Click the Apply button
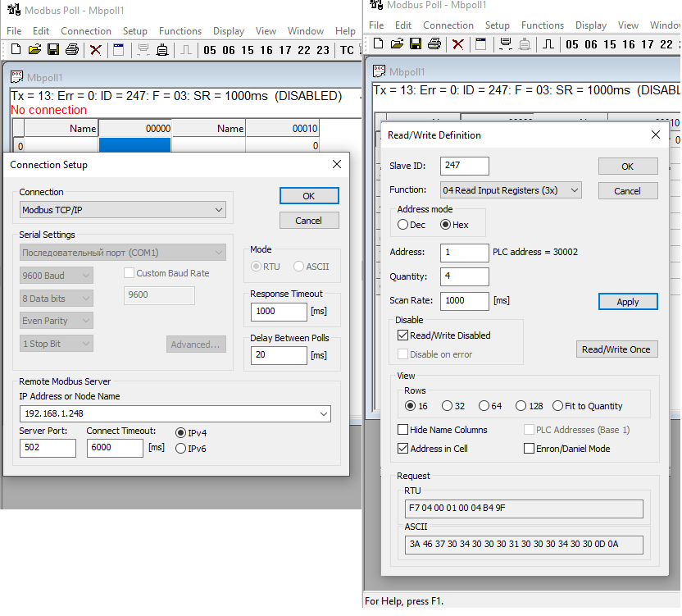Screen dimensions: 682x616 [628, 302]
